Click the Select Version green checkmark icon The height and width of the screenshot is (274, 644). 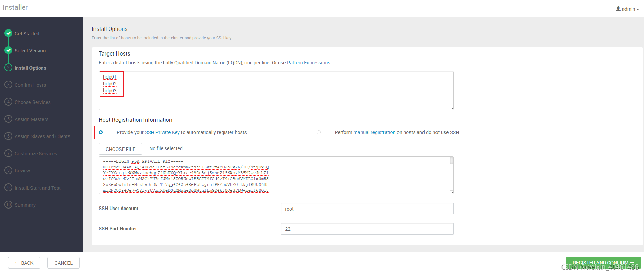pyautogui.click(x=9, y=50)
